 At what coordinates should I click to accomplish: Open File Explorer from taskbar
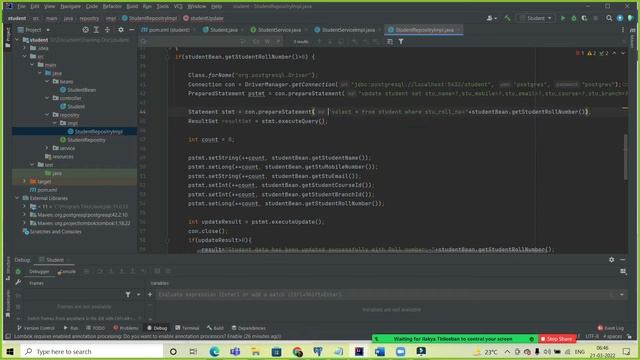[256, 351]
